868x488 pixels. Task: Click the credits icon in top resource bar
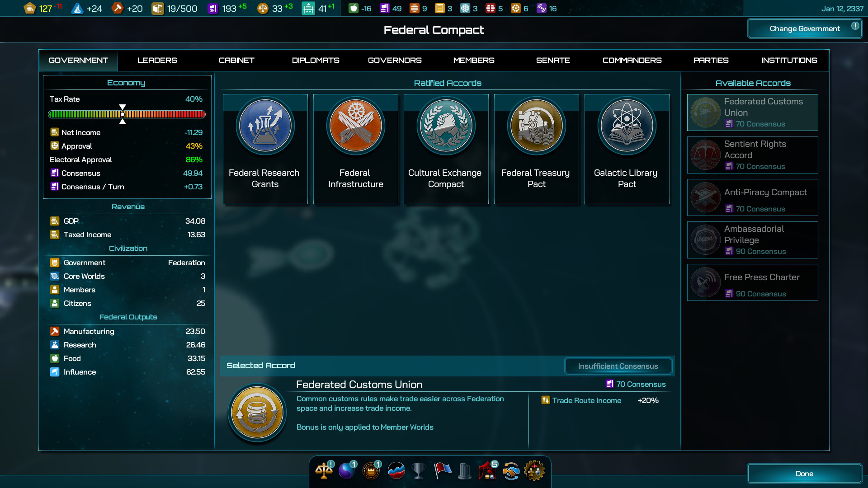coord(29,8)
